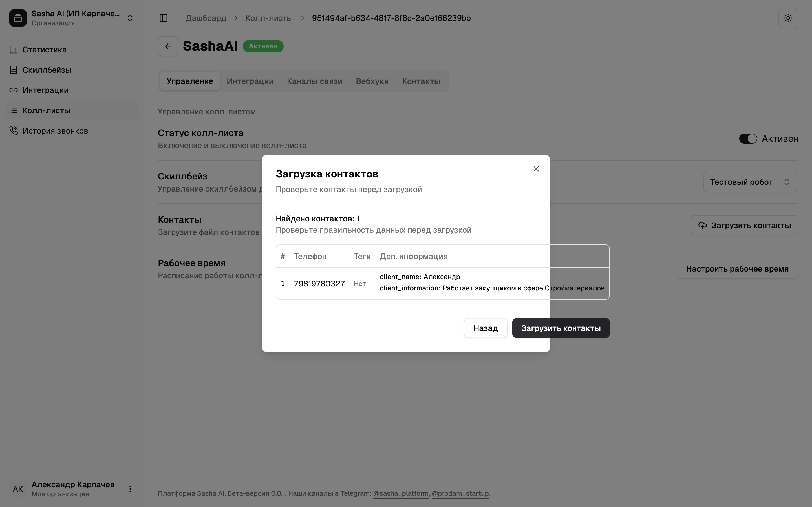Open Статистика from sidebar
The height and width of the screenshot is (507, 812).
(x=44, y=50)
